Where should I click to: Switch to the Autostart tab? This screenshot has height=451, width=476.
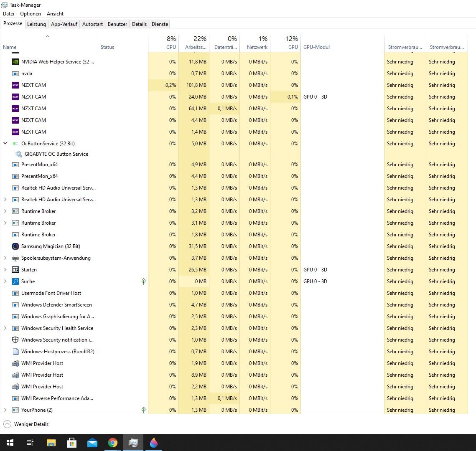click(x=92, y=24)
